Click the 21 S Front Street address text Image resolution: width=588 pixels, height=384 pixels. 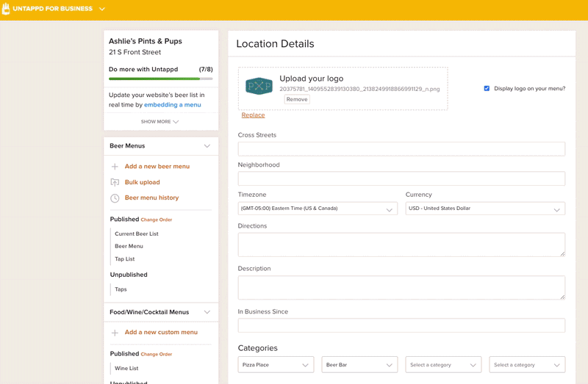[135, 52]
